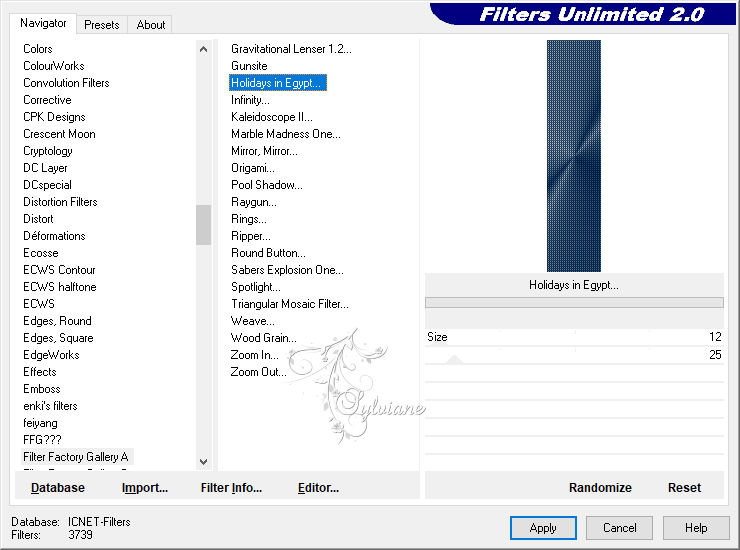Open the About tab
This screenshot has height=550, width=740.
151,25
